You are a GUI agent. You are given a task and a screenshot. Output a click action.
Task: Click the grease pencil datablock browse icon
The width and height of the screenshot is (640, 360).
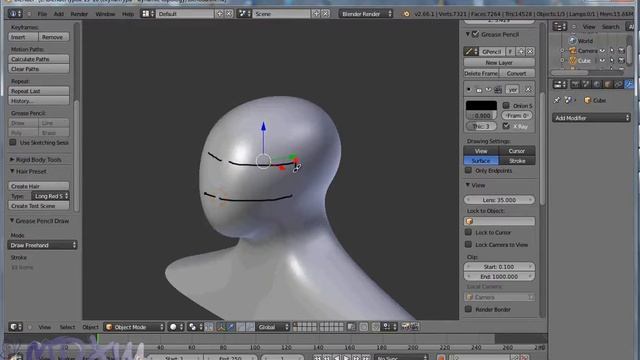point(471,51)
